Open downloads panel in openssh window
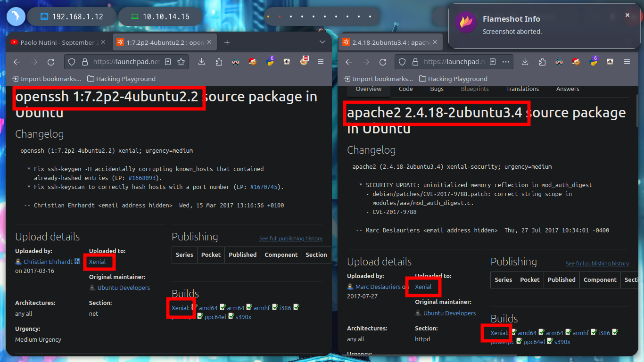 pyautogui.click(x=201, y=62)
